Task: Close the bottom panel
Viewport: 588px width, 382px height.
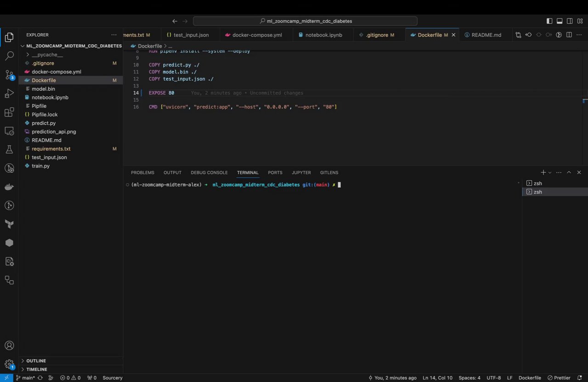Action: coord(579,172)
